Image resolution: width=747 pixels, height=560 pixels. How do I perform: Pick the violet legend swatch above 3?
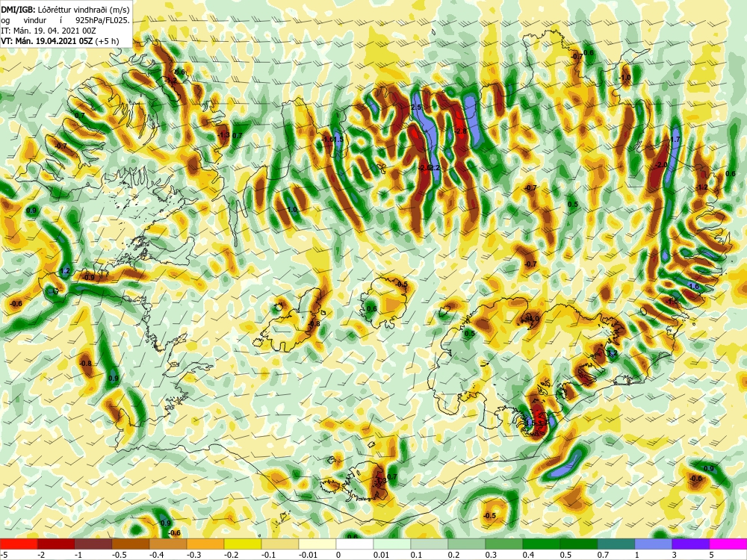(x=691, y=544)
